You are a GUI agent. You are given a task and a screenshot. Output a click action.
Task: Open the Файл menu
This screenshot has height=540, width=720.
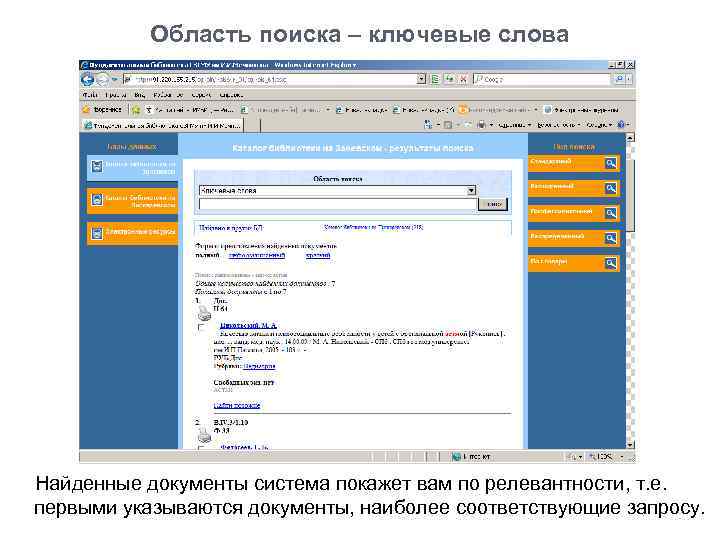click(x=90, y=95)
